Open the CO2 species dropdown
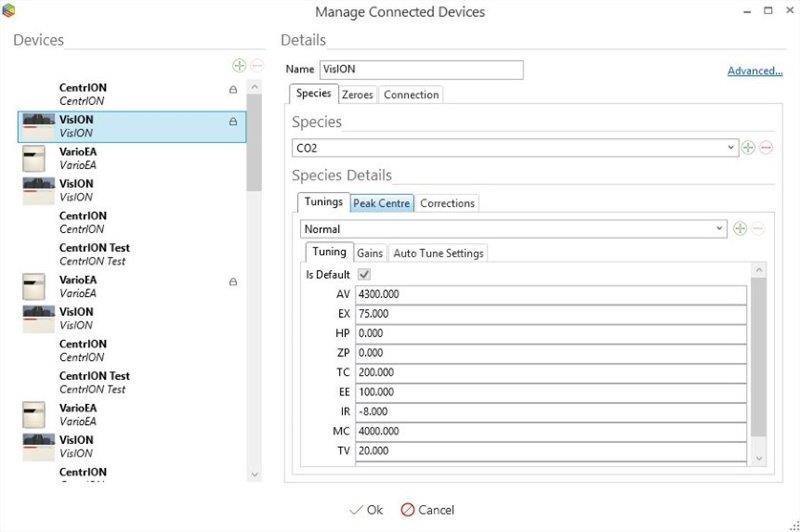Viewport: 800px width, 532px height. [x=731, y=148]
